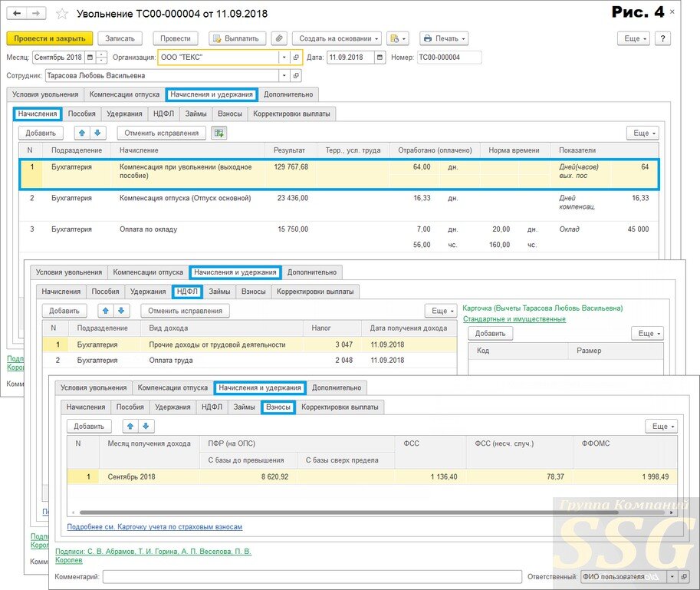Viewport: 700px width, 590px height.
Task: Open Корректировки выплаты subtab in top window
Action: 291,114
